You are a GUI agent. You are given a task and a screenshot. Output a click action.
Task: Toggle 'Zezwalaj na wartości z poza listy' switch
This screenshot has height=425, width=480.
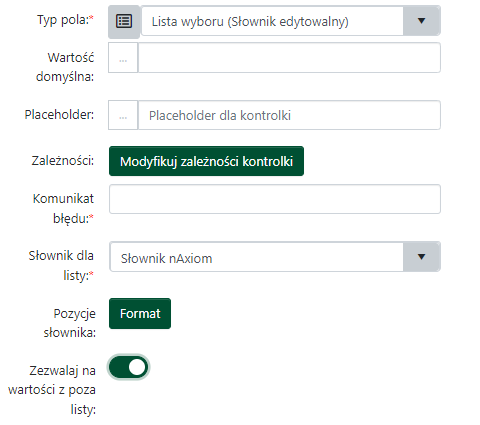pyautogui.click(x=128, y=367)
